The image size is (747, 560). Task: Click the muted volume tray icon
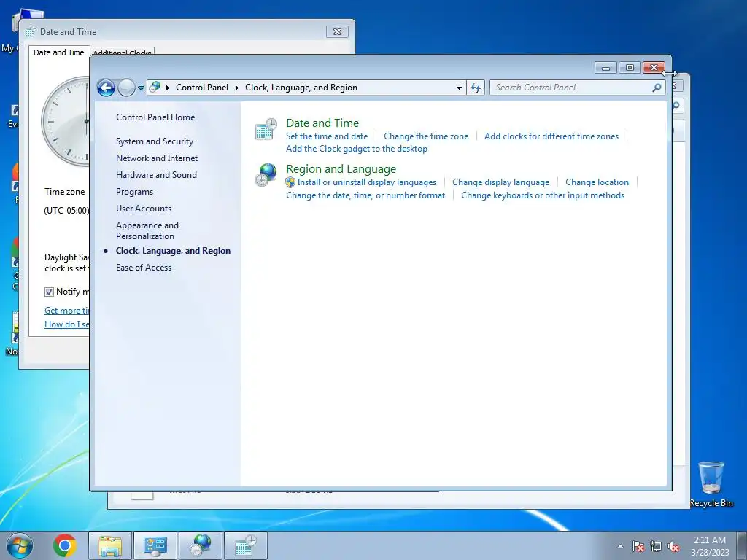[x=673, y=546]
